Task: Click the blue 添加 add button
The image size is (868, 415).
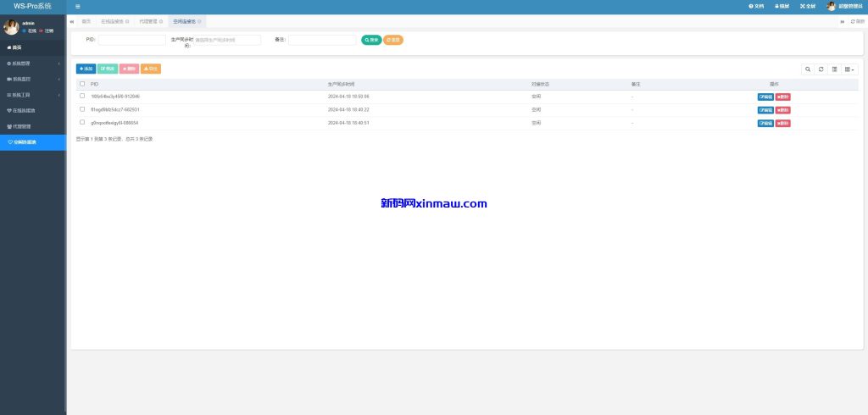Action: click(86, 69)
